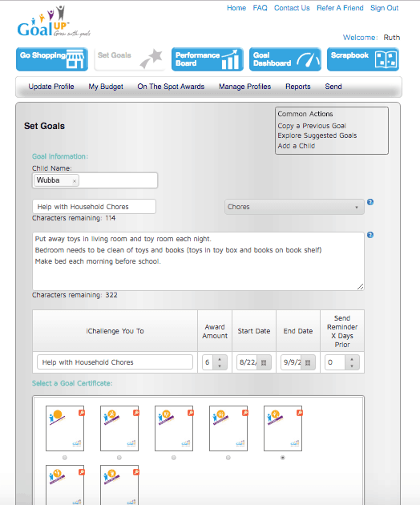The width and height of the screenshot is (420, 505).
Task: Open the Scrapbook button
Action: coord(363,59)
